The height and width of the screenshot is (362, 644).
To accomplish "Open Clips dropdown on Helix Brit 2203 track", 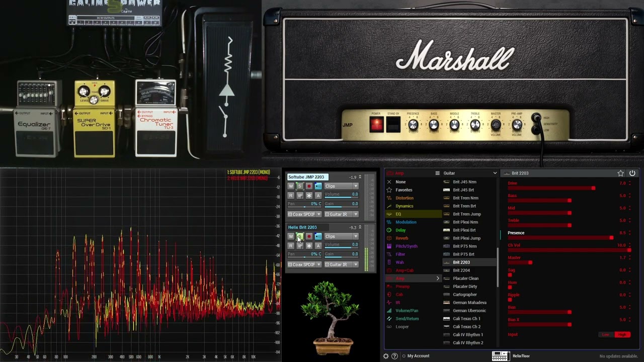I will click(x=341, y=236).
